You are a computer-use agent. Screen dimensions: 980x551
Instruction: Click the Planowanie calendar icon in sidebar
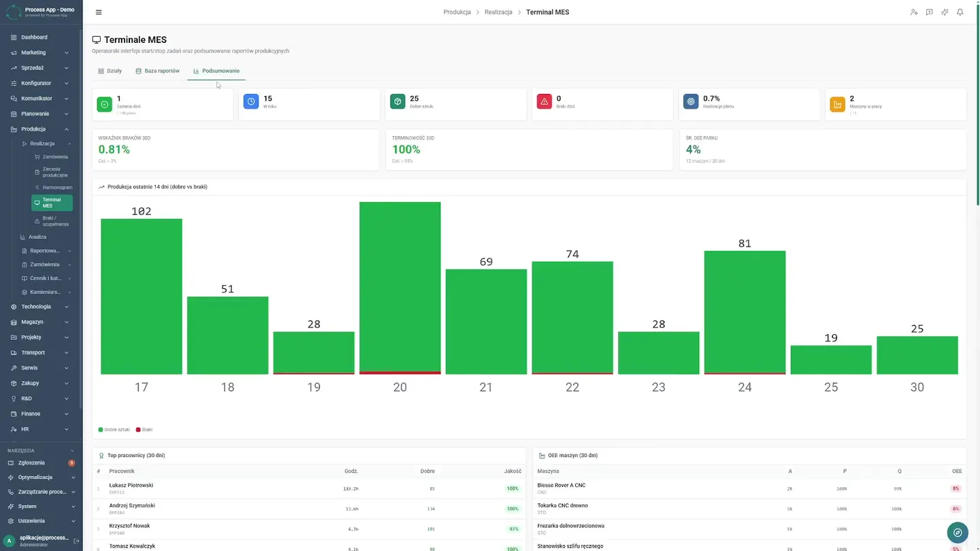[x=14, y=114]
